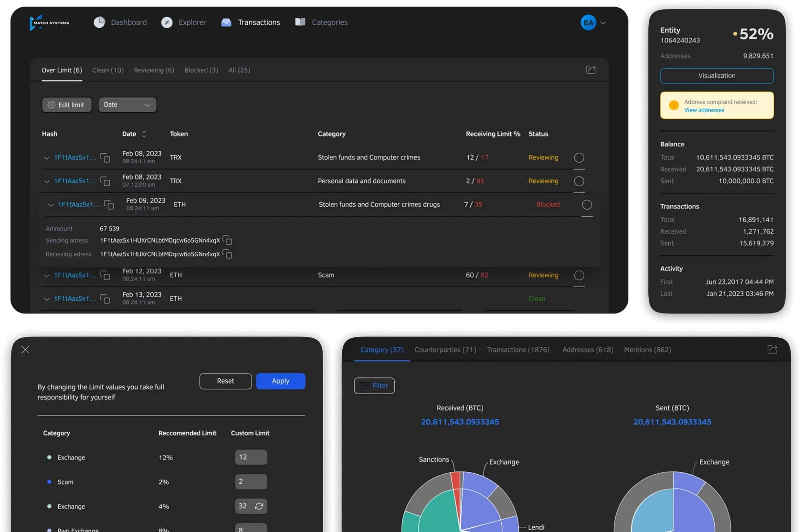This screenshot has height=532, width=802.
Task: Click the export icon in category chart panel
Action: point(772,349)
